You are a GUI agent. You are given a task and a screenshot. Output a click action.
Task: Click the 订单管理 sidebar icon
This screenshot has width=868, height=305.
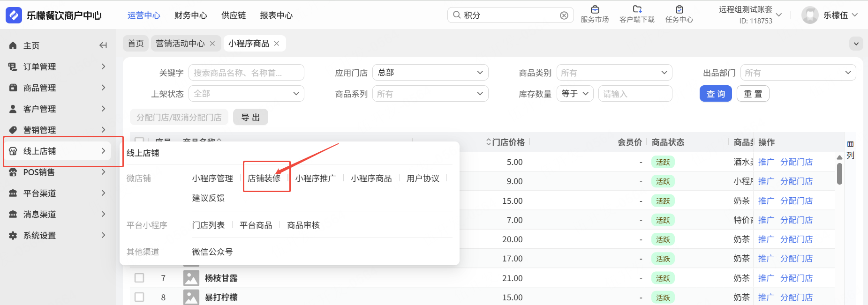(13, 67)
